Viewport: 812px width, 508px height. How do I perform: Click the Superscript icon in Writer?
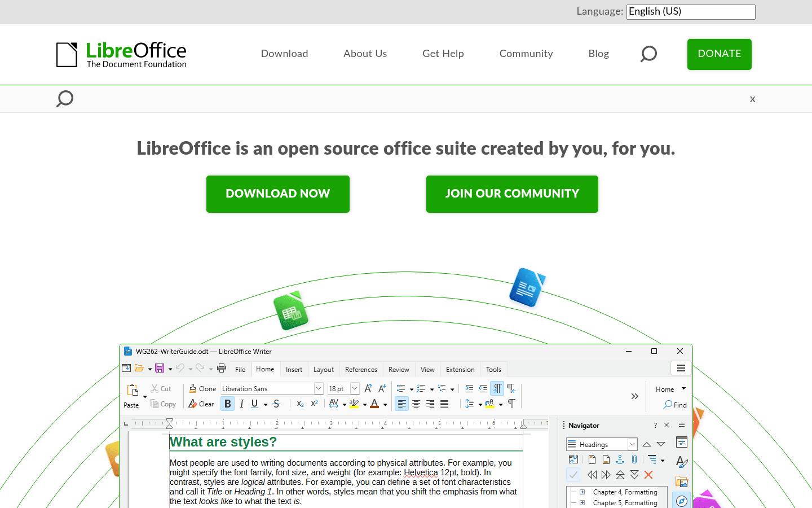coord(315,404)
